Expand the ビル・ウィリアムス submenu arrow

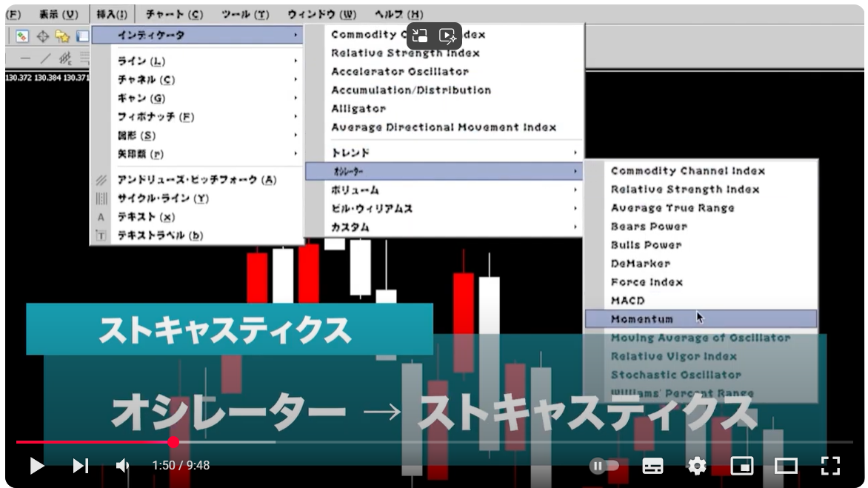[575, 209]
